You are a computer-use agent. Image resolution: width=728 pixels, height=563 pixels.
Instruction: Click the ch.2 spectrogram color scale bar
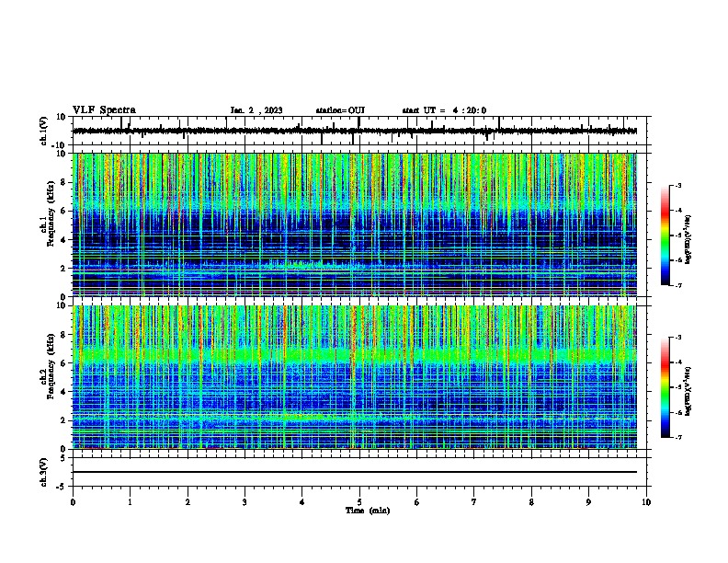(665, 387)
